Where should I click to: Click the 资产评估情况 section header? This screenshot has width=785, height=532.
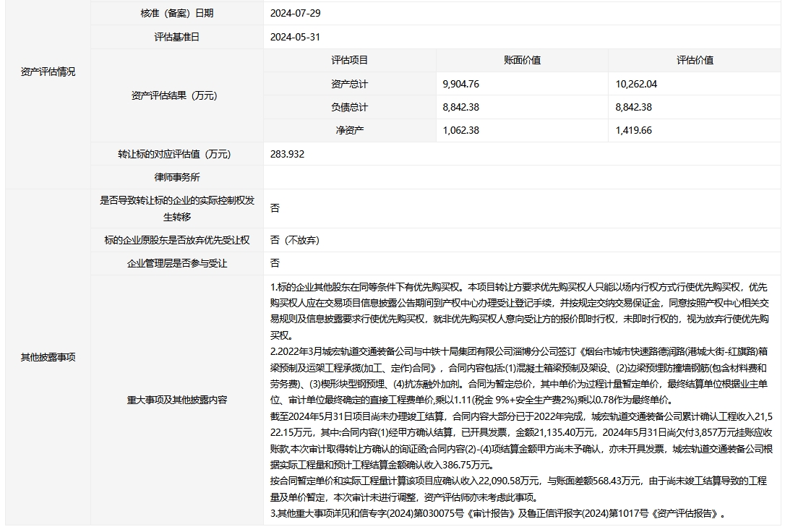(48, 72)
